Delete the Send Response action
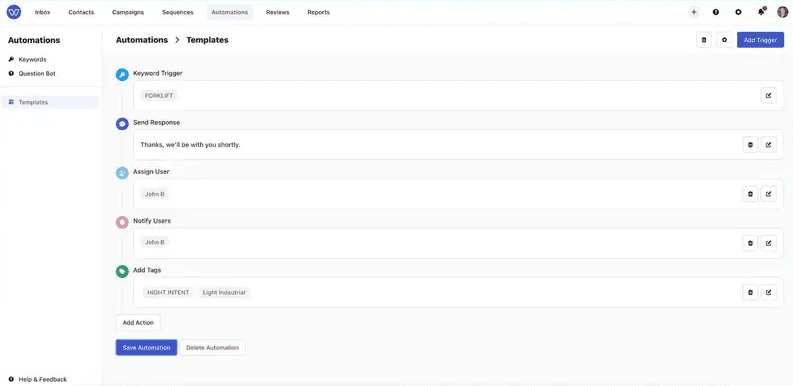 750,145
